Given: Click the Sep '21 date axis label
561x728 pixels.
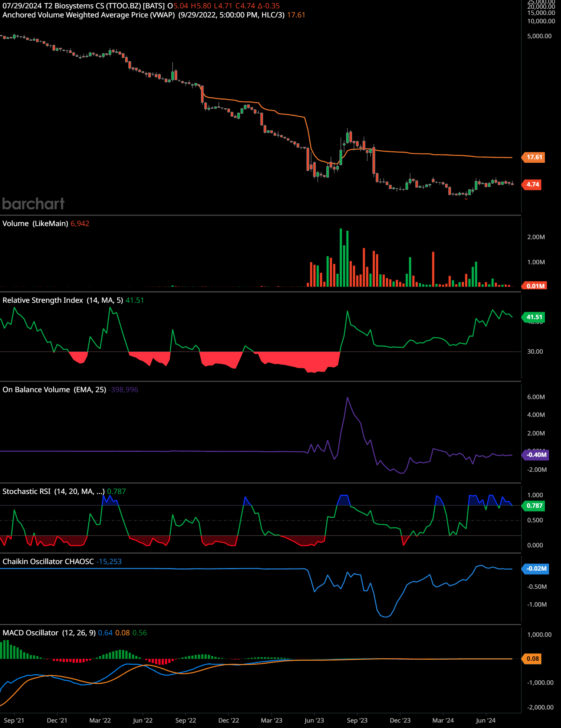Looking at the screenshot, I should click(14, 720).
